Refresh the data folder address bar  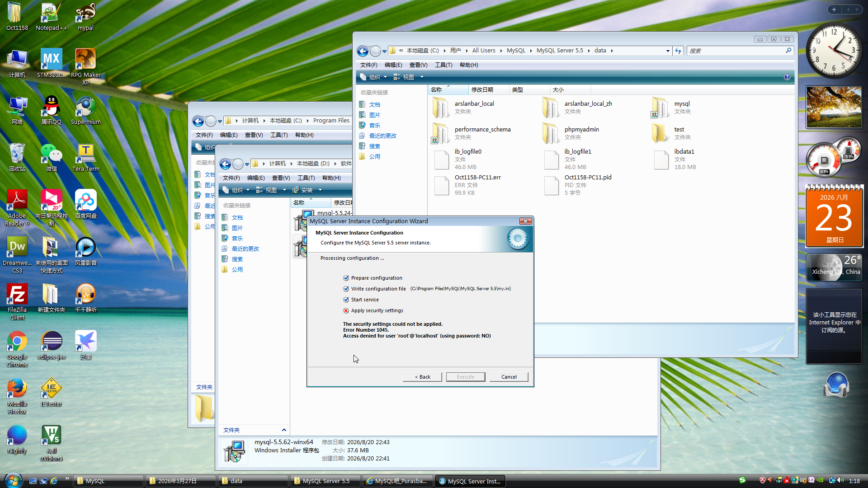point(678,51)
